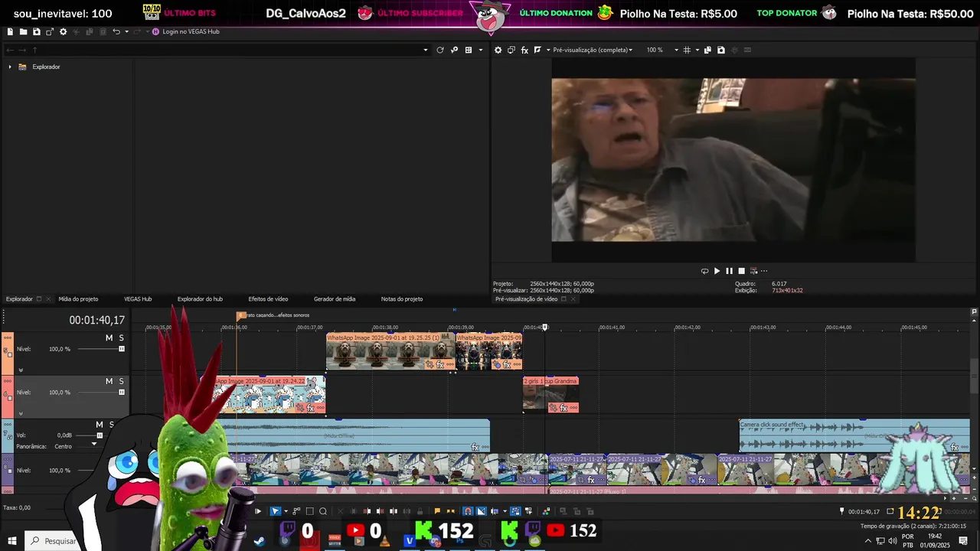Stop the video preview
Image resolution: width=980 pixels, height=551 pixels.
point(741,271)
